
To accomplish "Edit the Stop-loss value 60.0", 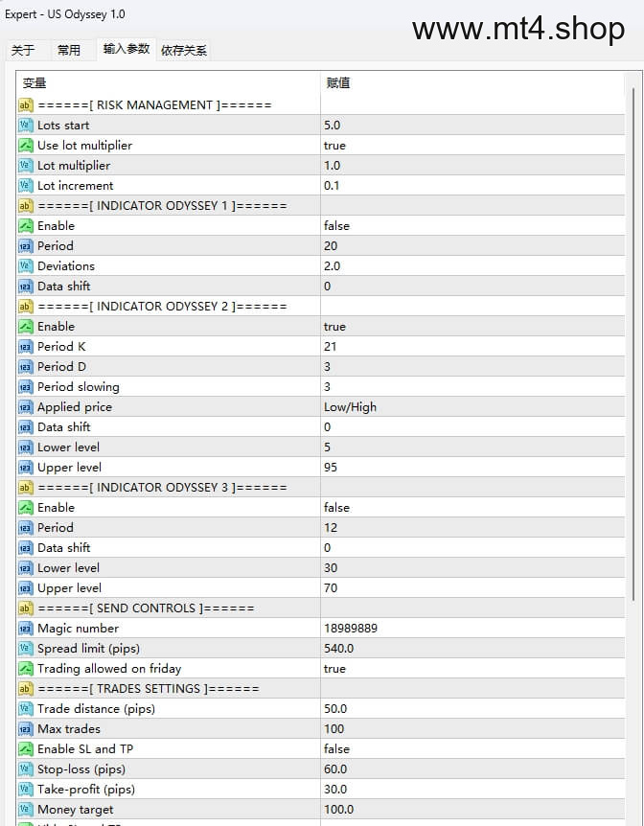I will tap(472, 769).
